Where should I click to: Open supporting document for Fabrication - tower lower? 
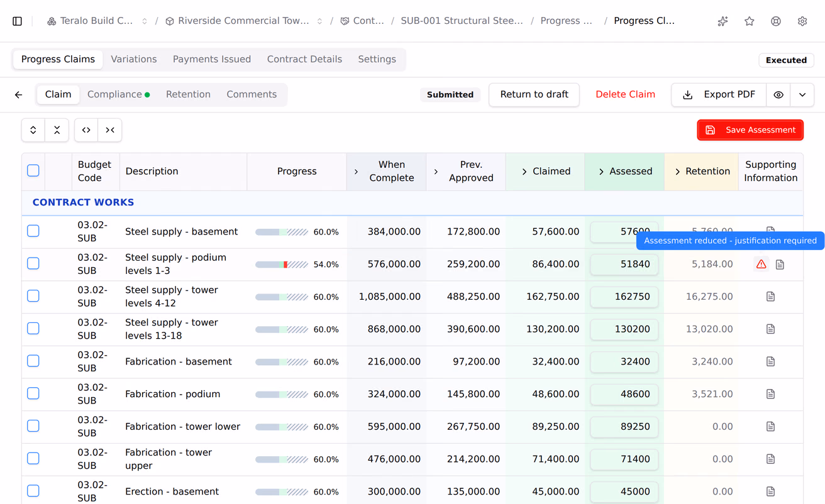click(x=771, y=427)
